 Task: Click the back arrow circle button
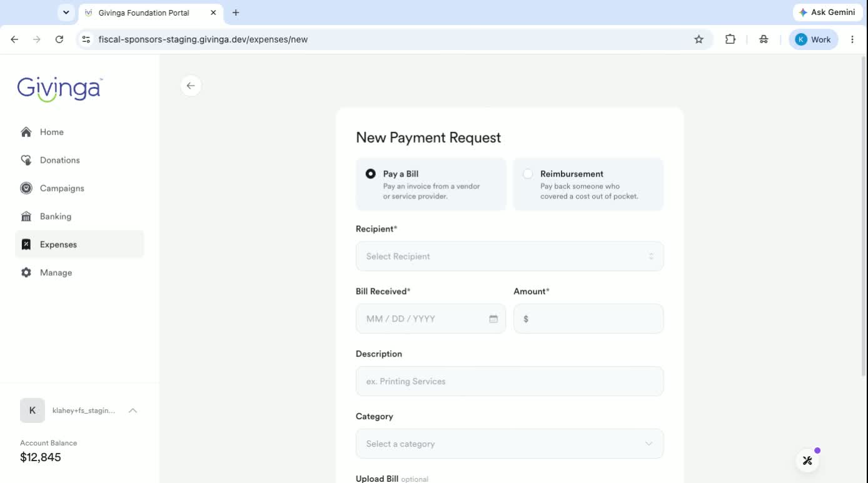point(191,86)
